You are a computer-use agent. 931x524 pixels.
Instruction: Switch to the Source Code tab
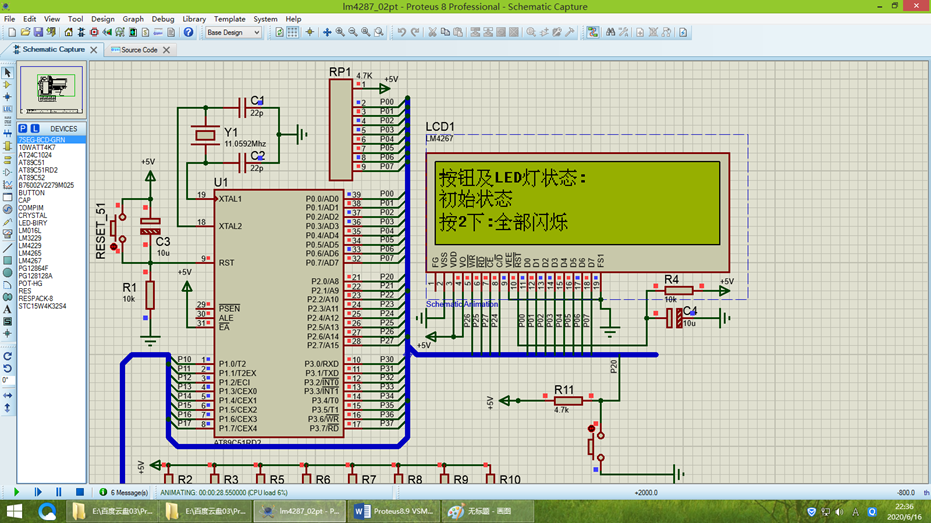[x=139, y=50]
